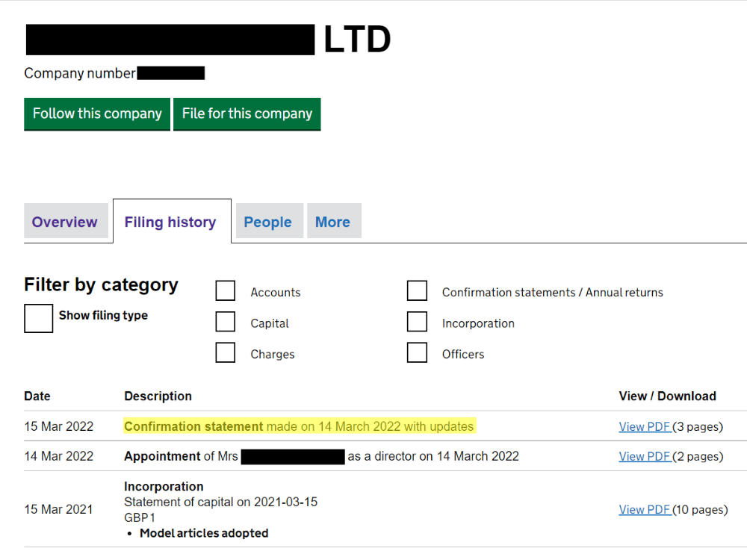Select the More tab
Screen dimensions: 747x560
[334, 222]
